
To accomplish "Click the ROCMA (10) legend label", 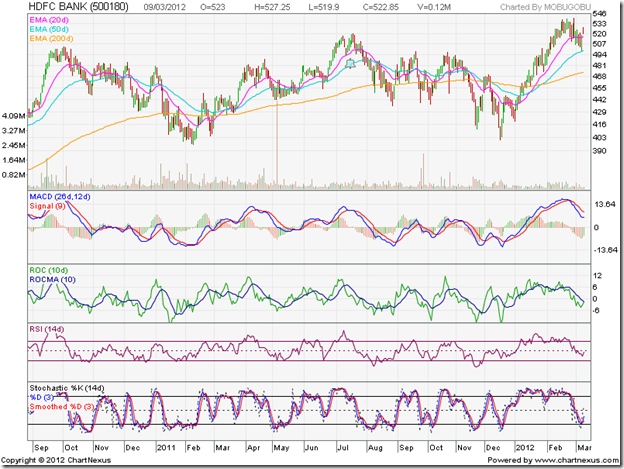I will point(53,280).
